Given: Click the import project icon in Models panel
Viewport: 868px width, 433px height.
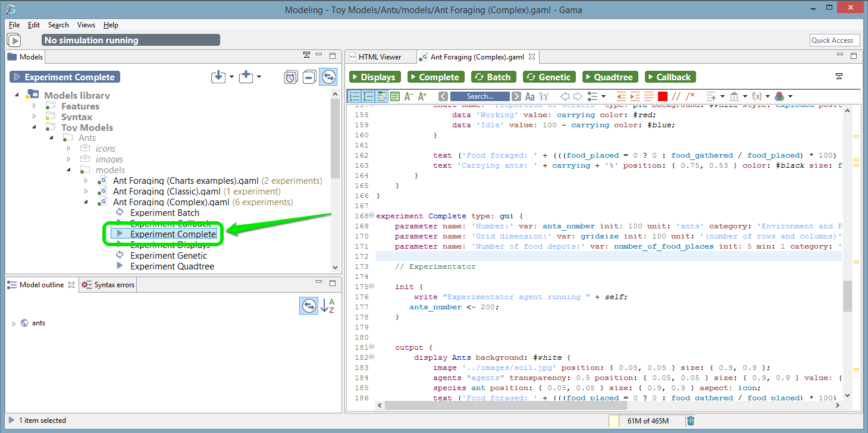Looking at the screenshot, I should coord(218,77).
